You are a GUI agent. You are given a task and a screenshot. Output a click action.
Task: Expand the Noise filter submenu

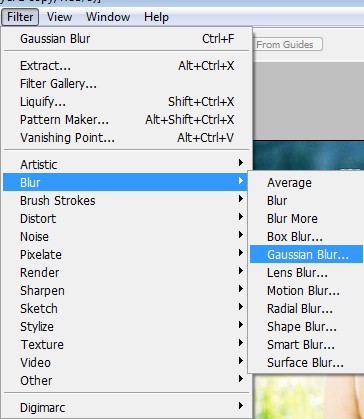[x=126, y=237]
